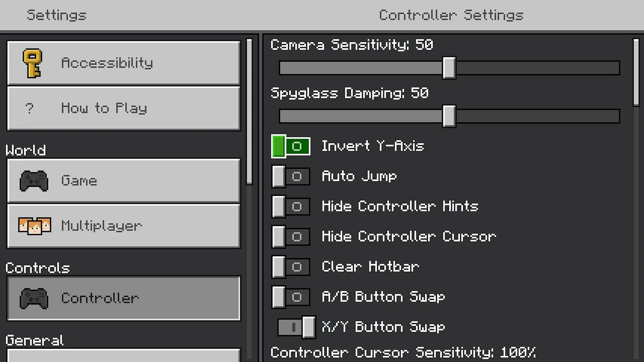The height and width of the screenshot is (362, 644).
Task: Expand the Controls settings category
Action: [x=38, y=268]
